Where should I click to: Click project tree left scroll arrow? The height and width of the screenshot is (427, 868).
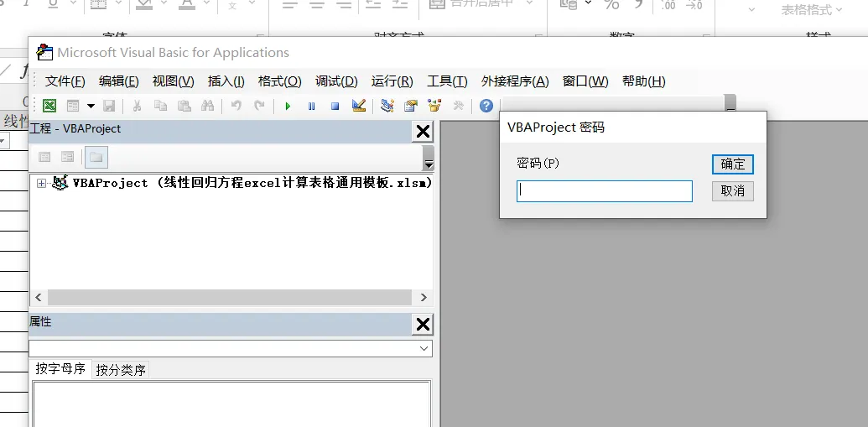[39, 298]
